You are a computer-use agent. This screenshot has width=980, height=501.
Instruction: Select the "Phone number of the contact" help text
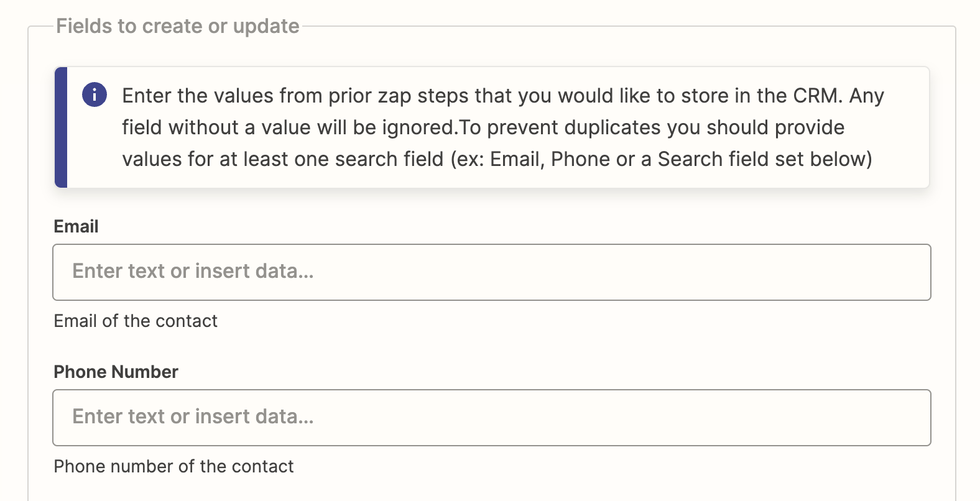(173, 466)
